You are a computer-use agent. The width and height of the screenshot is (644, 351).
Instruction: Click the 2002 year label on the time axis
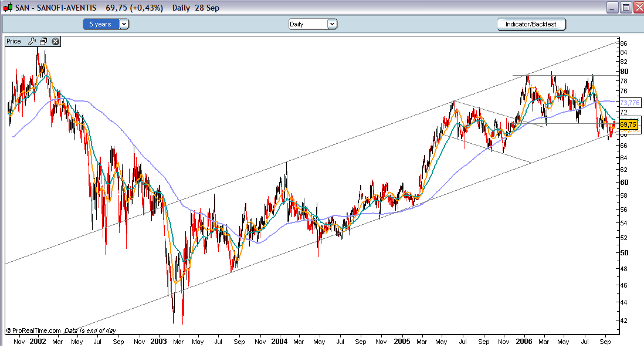38,342
